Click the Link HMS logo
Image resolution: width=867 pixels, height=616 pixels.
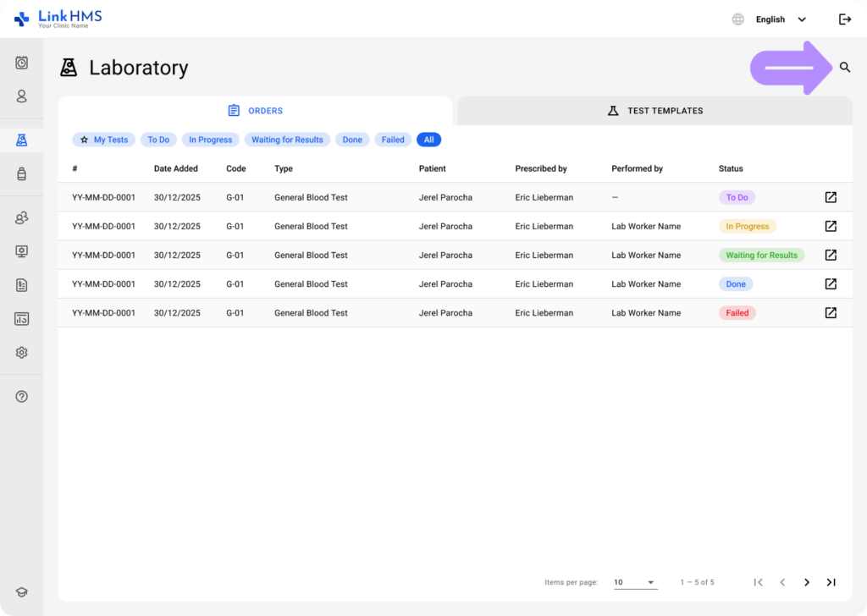(x=58, y=19)
